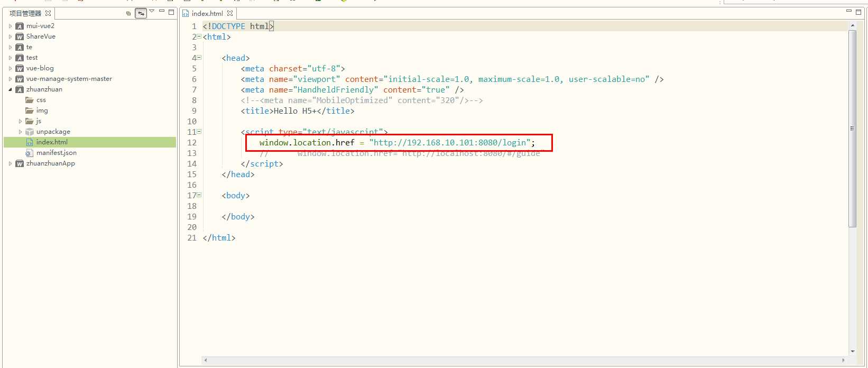Fold the html block at line 2
Screen dimensions: 868x368
coord(199,36)
